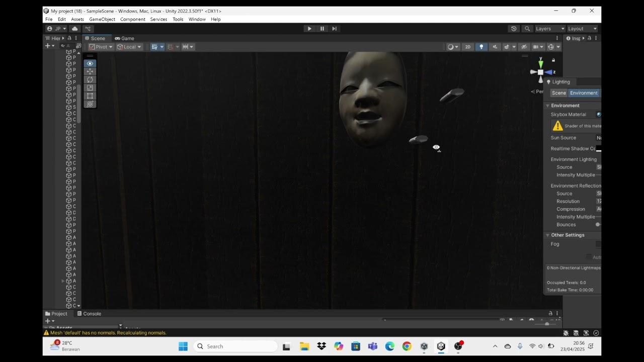This screenshot has width=644, height=362.
Task: Open Unity global search magnifier
Action: point(527,29)
